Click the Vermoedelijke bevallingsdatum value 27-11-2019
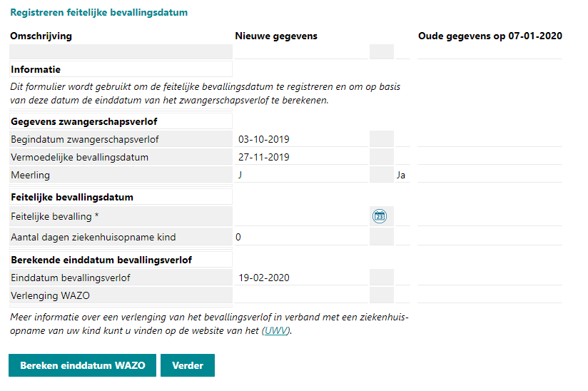Screen dimensions: 588x391 (x=264, y=157)
